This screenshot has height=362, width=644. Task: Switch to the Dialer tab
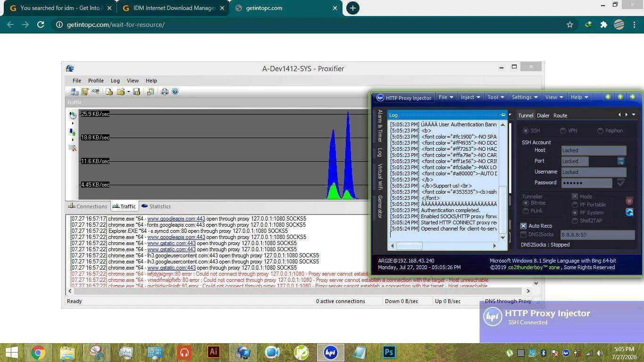click(x=543, y=115)
